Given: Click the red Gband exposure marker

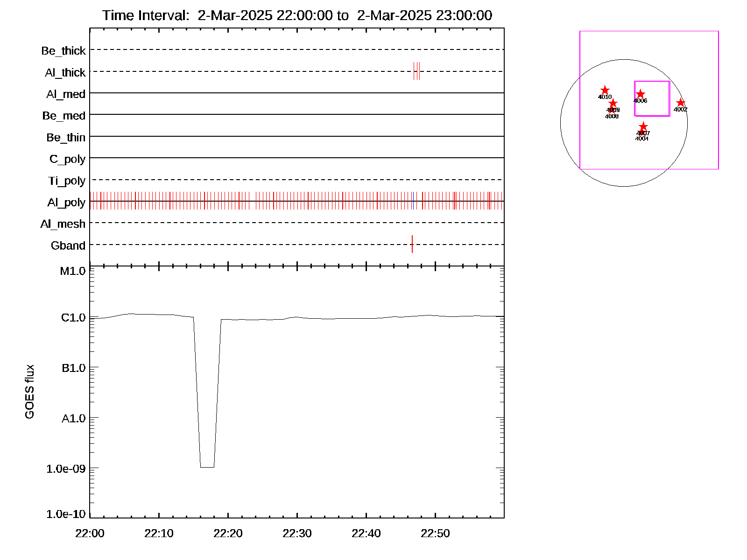Looking at the screenshot, I should [x=412, y=244].
